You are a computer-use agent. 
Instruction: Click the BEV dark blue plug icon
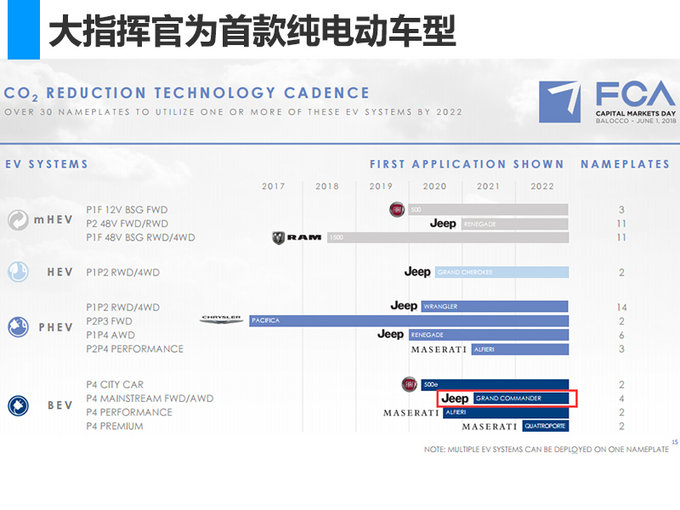pyautogui.click(x=18, y=406)
